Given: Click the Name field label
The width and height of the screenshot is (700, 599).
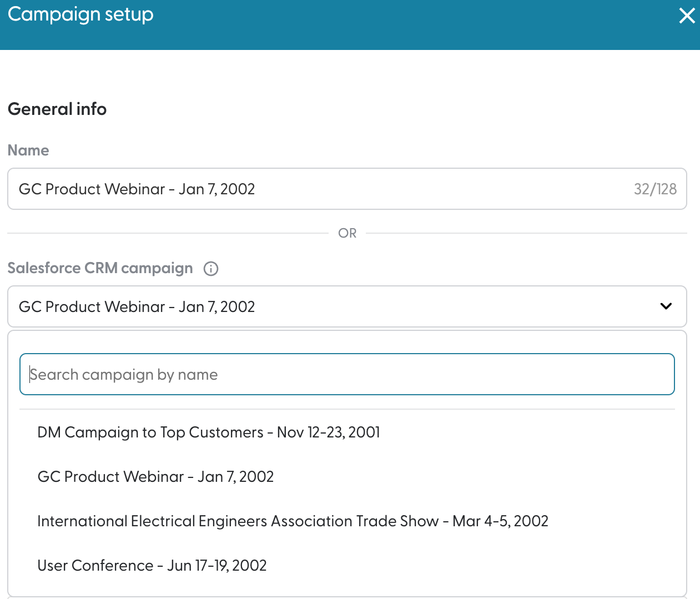Looking at the screenshot, I should pyautogui.click(x=28, y=150).
